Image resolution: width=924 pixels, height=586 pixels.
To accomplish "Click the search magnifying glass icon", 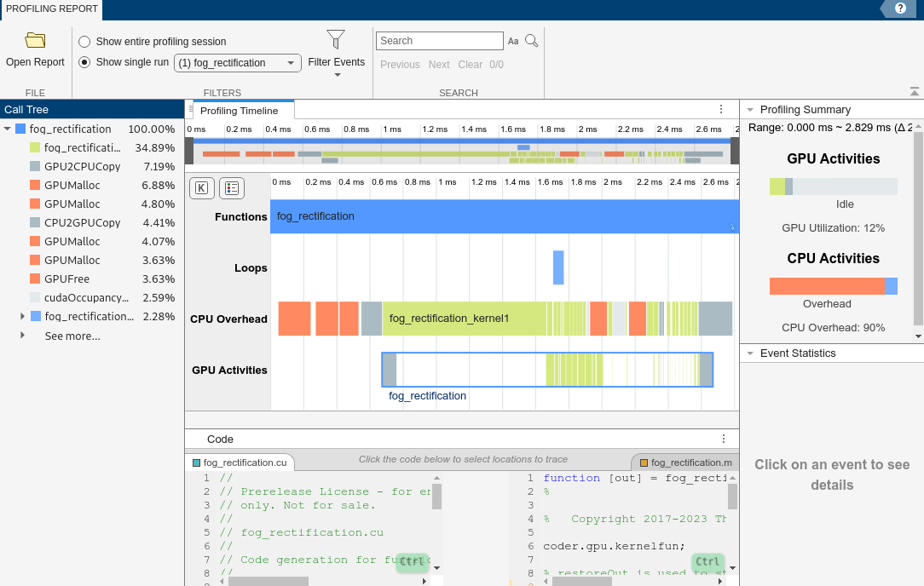I will tap(531, 40).
